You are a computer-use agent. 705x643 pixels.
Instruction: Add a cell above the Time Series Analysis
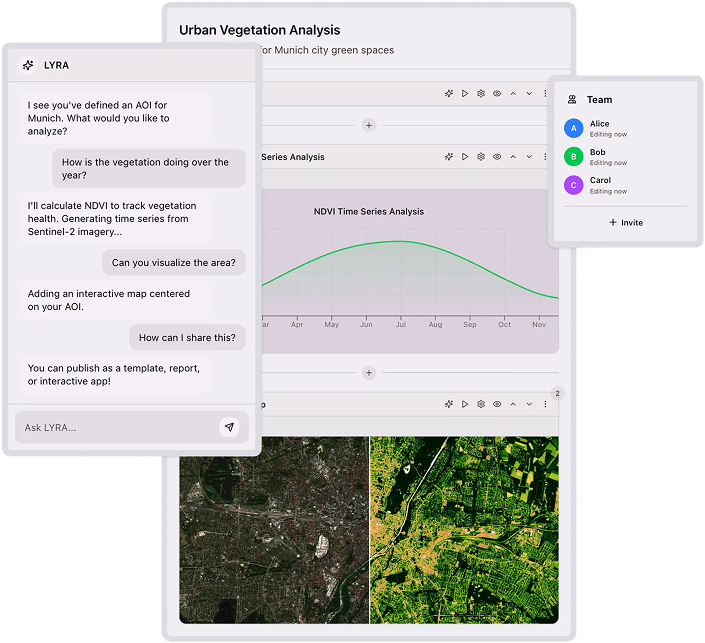pos(368,125)
